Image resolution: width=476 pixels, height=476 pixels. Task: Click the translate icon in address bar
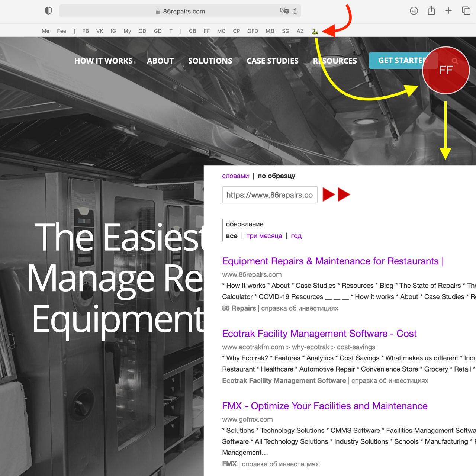tap(284, 11)
